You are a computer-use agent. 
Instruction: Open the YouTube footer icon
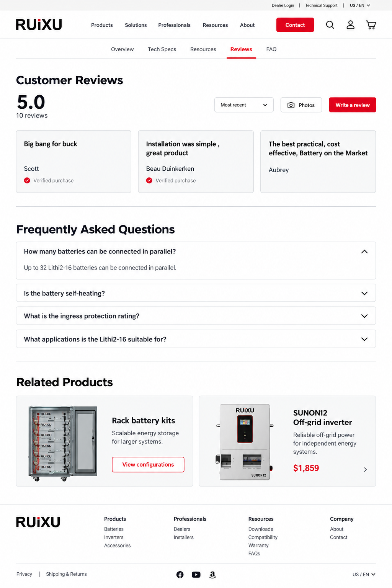(x=196, y=575)
